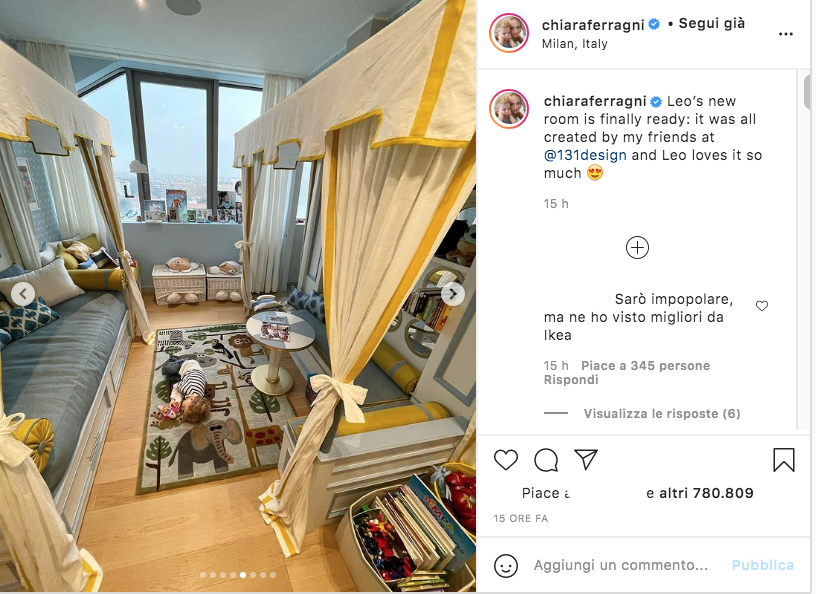Open the three-dot more options menu

(785, 34)
